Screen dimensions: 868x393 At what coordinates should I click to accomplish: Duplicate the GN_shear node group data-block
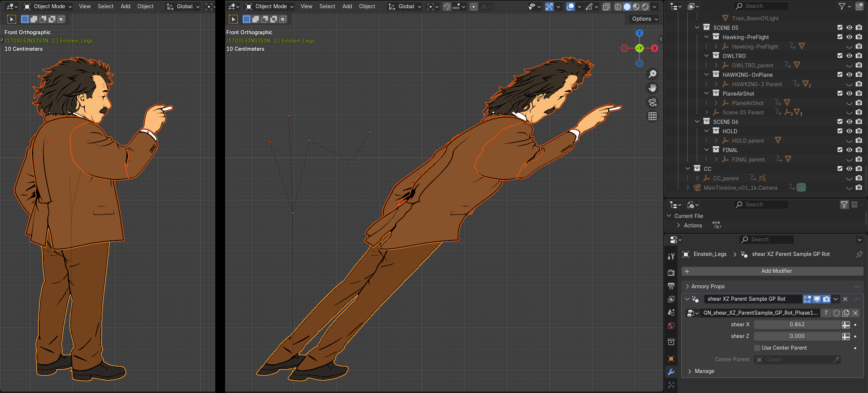(846, 313)
